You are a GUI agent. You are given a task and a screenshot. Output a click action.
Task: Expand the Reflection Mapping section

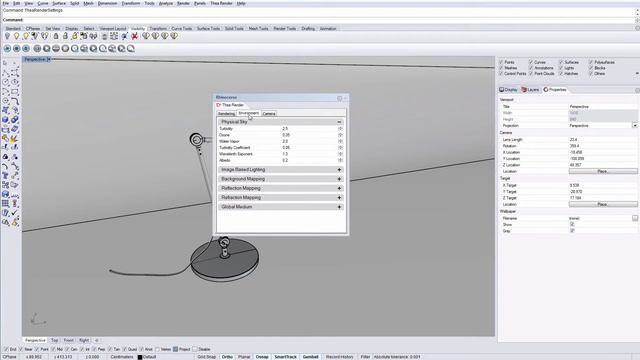point(339,189)
